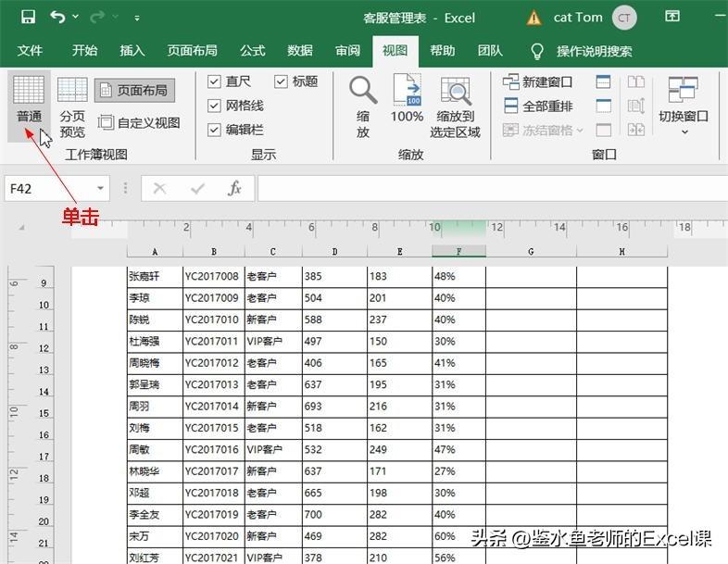Viewport: 728px width, 564px height.
Task: Click cell with value 249
Action: click(399, 449)
